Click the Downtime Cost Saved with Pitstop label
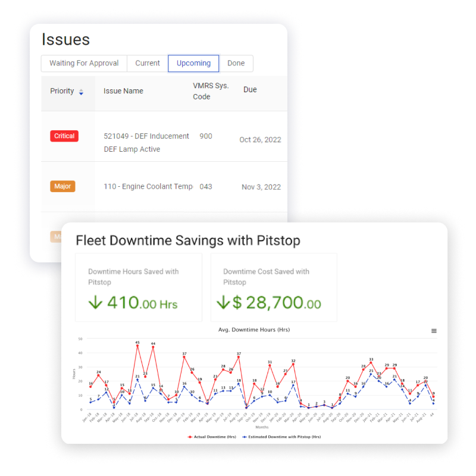The width and height of the screenshot is (476, 476). 266,277
